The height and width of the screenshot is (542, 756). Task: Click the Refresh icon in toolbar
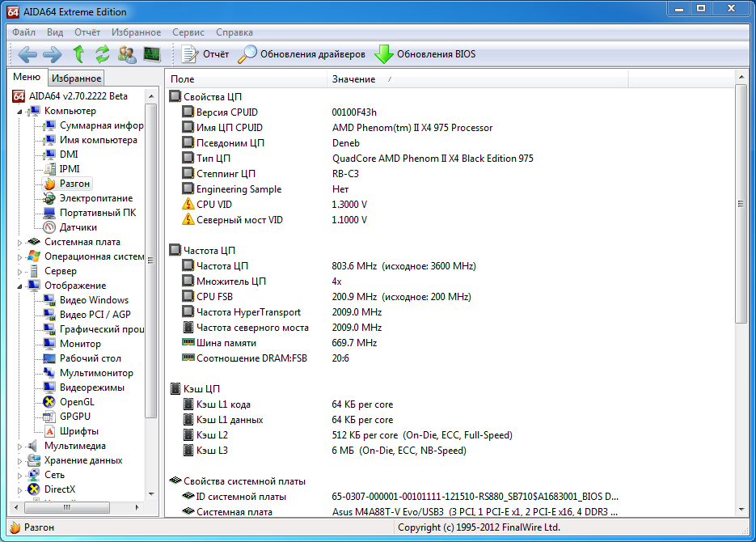[102, 54]
